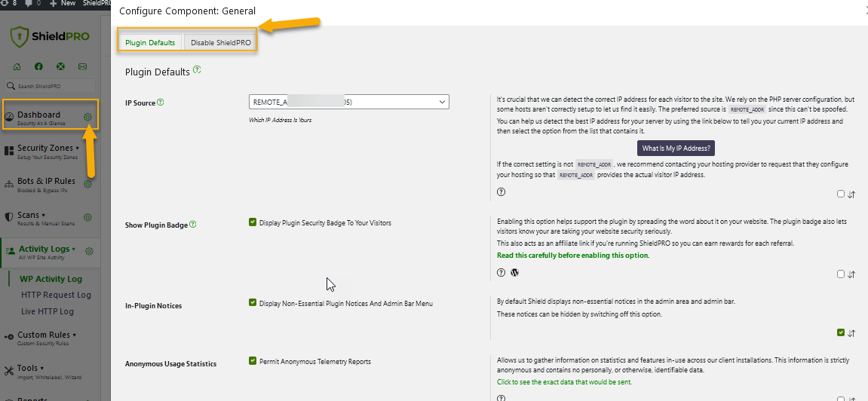Click sort arrows icon in Show Plugin Badge row

pyautogui.click(x=851, y=274)
